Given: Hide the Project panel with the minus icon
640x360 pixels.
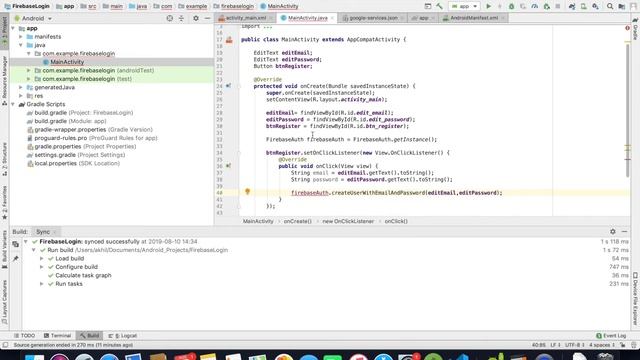Looking at the screenshot, I should coord(207,18).
